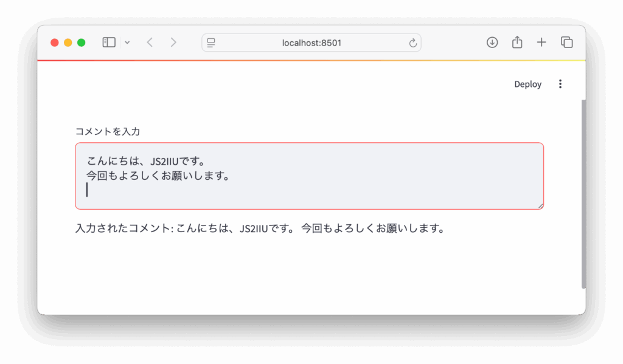Open the page menu icon in address bar
Image resolution: width=623 pixels, height=364 pixels.
[211, 43]
